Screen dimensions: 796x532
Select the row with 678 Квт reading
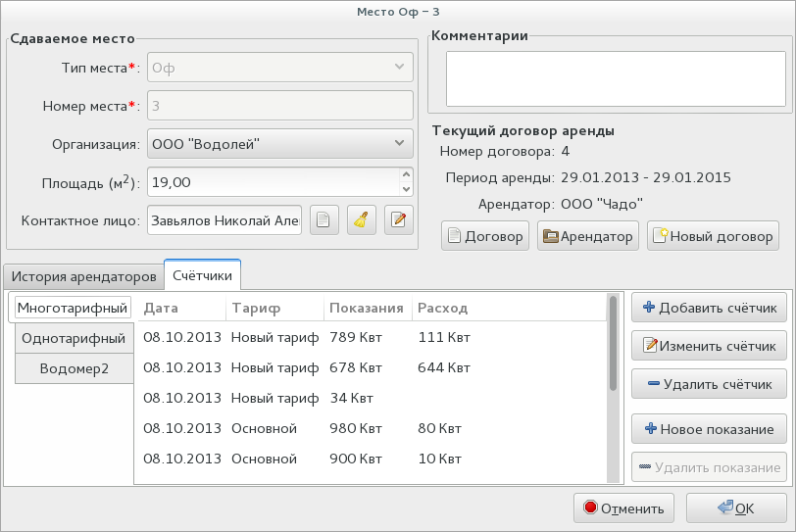pyautogui.click(x=372, y=367)
